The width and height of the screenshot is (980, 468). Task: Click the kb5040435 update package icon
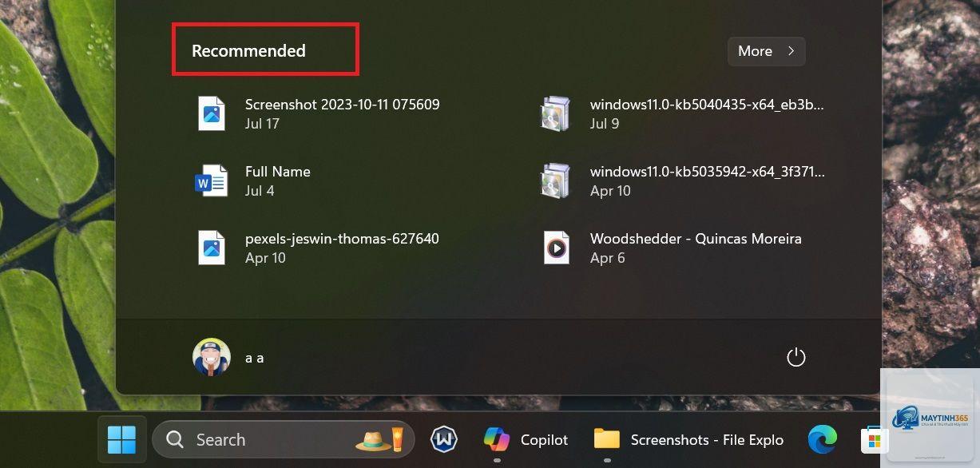(x=555, y=113)
